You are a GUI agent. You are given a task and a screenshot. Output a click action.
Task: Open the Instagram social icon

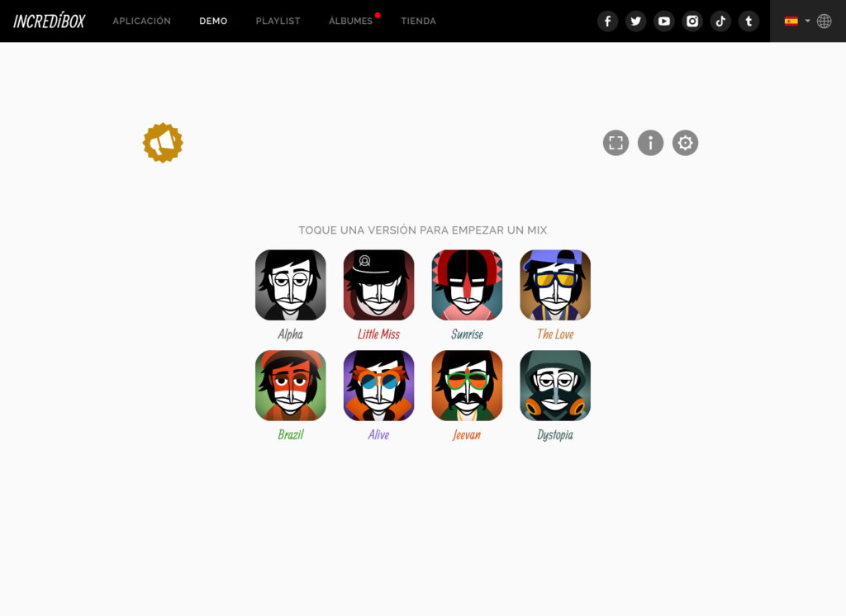pyautogui.click(x=692, y=21)
